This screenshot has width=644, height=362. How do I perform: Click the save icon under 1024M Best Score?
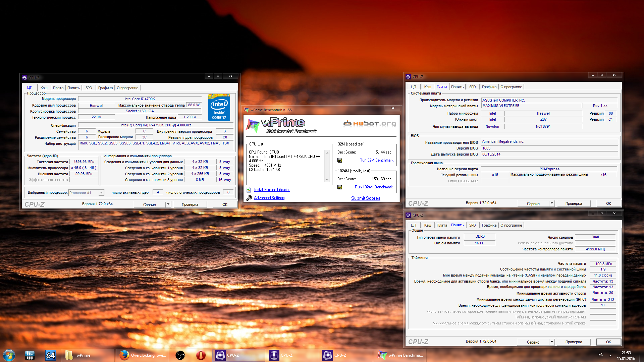pos(340,187)
